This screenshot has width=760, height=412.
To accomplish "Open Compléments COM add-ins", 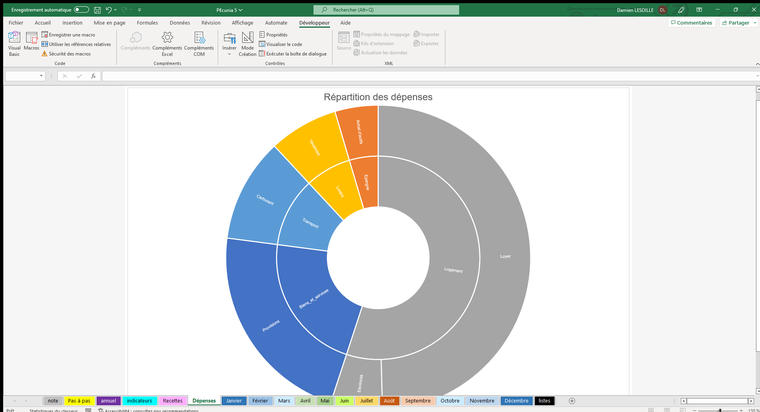I will click(199, 42).
